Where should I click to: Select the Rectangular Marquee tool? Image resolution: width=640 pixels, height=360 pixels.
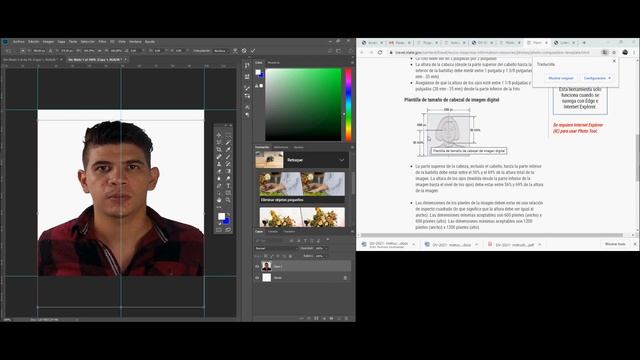[x=228, y=135]
